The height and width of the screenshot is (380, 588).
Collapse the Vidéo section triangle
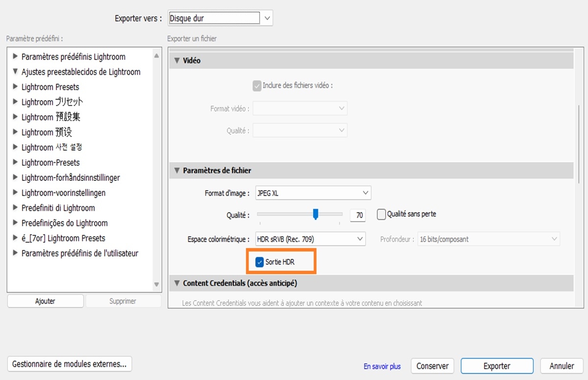(x=176, y=61)
